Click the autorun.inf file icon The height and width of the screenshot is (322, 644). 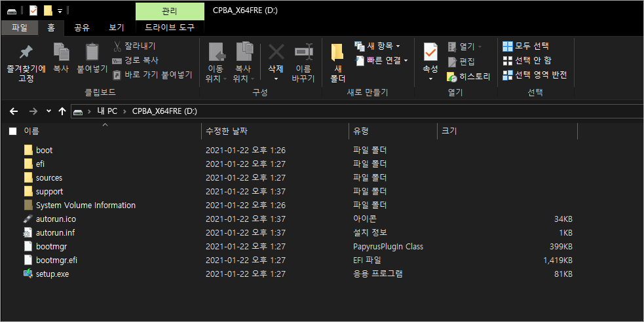(x=28, y=232)
